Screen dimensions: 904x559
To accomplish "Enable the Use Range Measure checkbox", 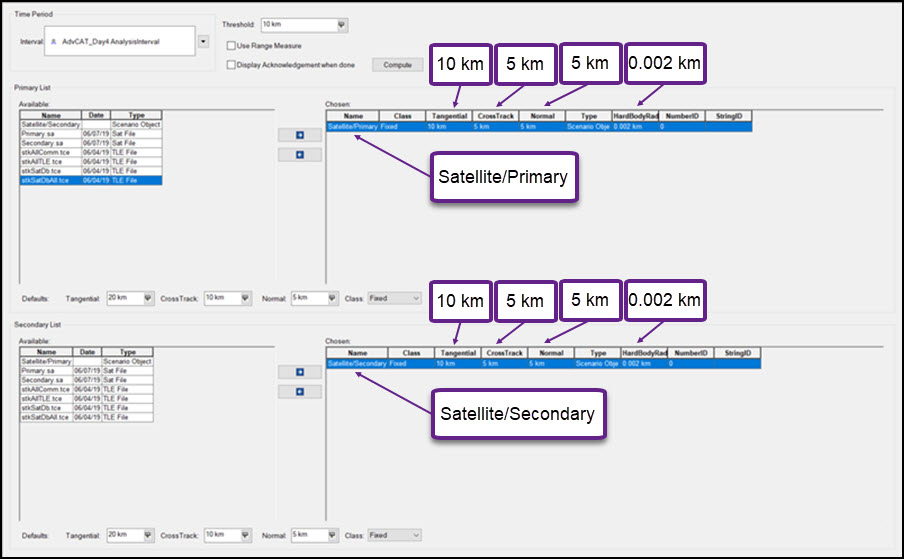I will 231,46.
